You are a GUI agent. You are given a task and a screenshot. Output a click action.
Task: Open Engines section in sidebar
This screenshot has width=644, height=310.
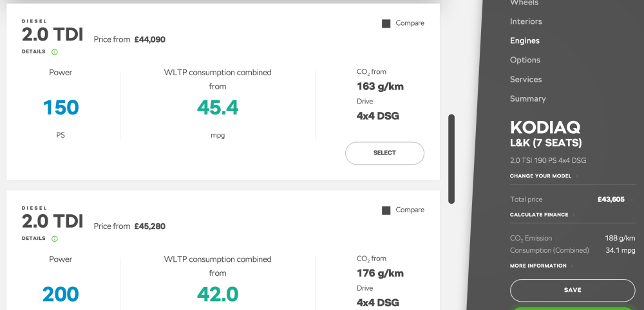[524, 41]
